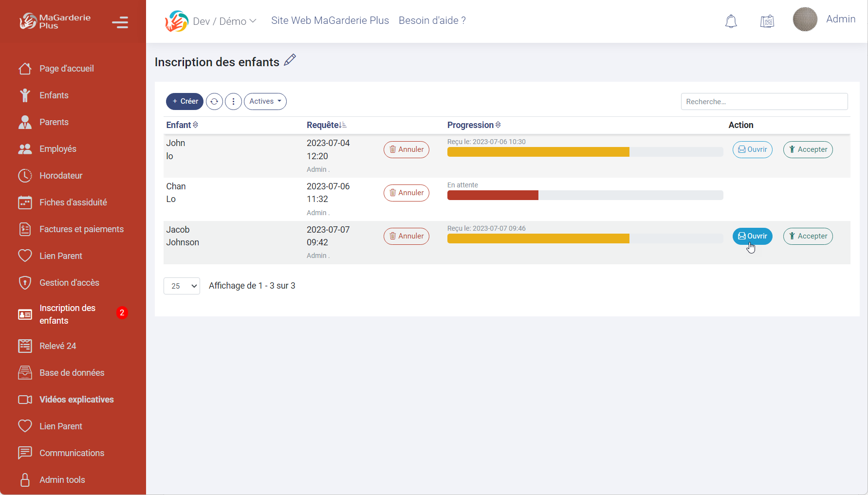Collapse sidebar with hamburger menu icon
The image size is (868, 495).
point(120,22)
